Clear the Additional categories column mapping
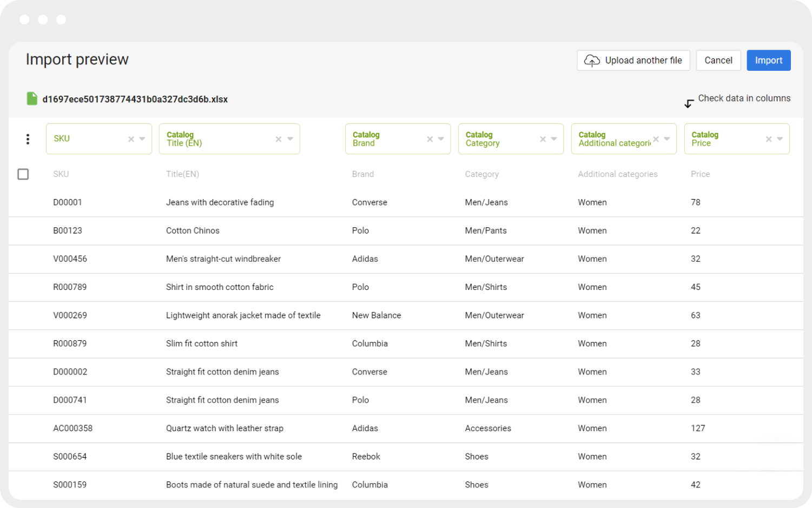812x508 pixels. 656,139
